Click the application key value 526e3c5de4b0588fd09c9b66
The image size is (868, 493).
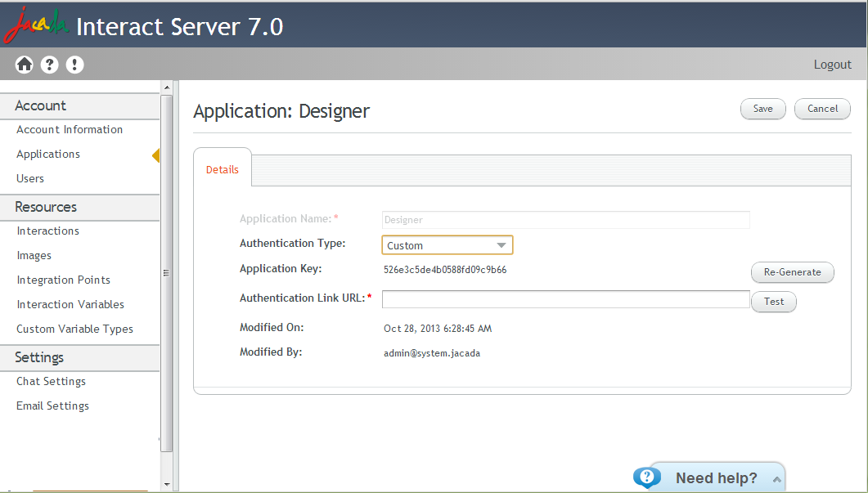click(x=445, y=270)
